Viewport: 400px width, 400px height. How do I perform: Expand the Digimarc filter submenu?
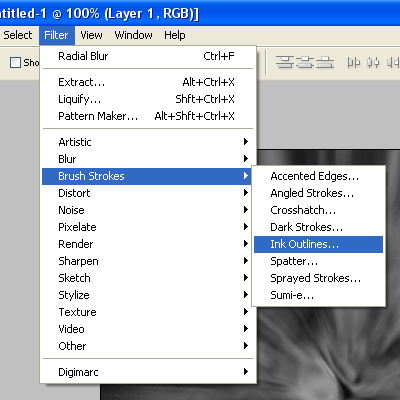point(148,372)
